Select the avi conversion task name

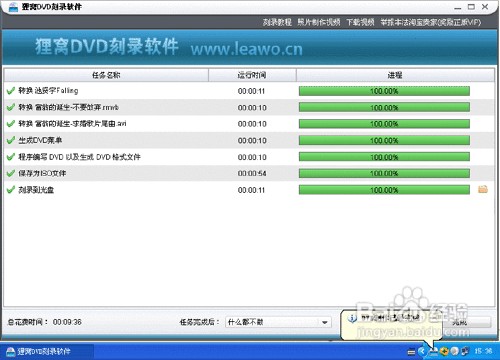click(72, 124)
